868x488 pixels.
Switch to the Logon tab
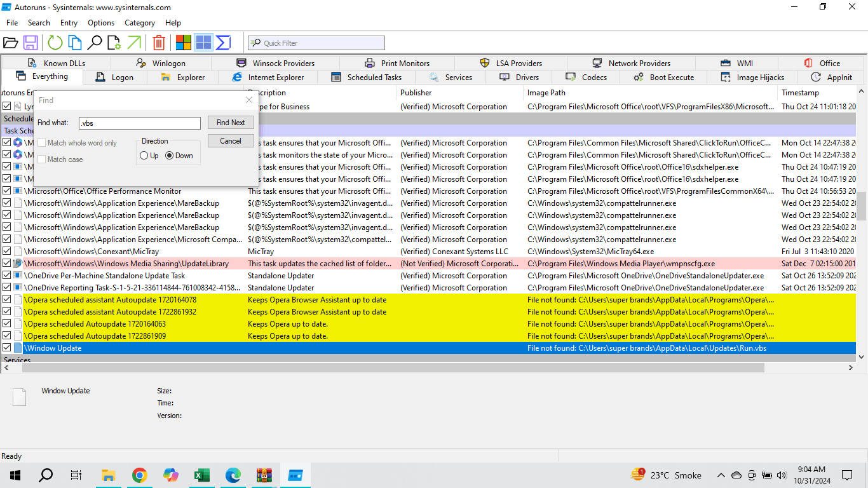click(x=115, y=78)
